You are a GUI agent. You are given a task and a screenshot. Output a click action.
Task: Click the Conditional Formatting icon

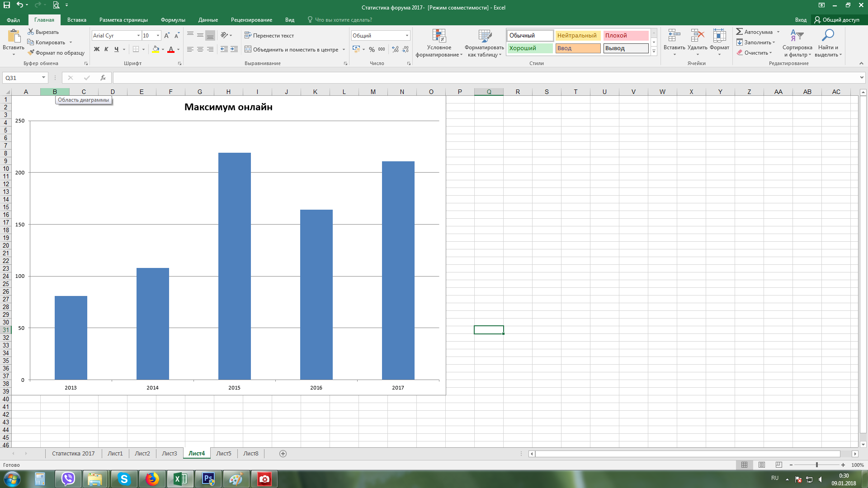[439, 36]
